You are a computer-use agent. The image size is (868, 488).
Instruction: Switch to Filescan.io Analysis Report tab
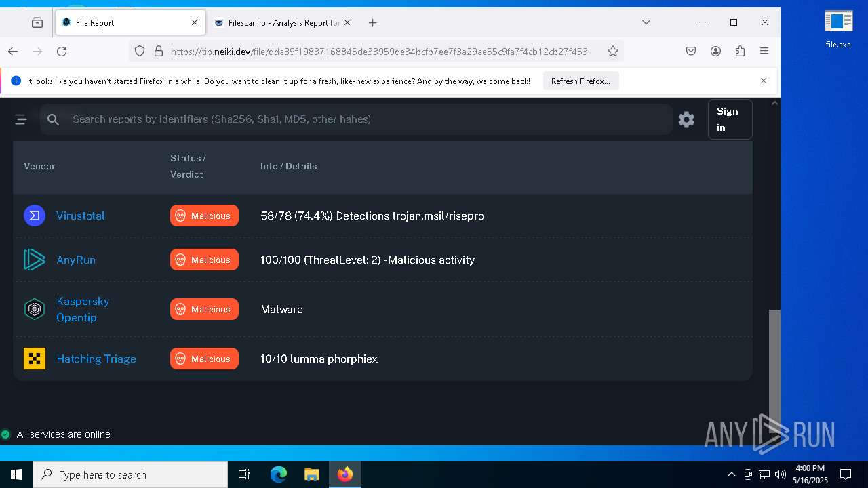click(x=282, y=22)
